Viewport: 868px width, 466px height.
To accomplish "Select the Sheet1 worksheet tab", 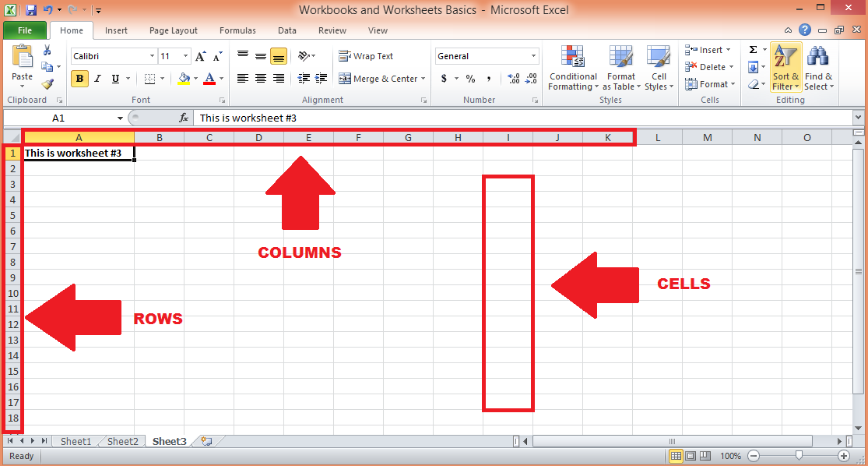I will pos(76,441).
